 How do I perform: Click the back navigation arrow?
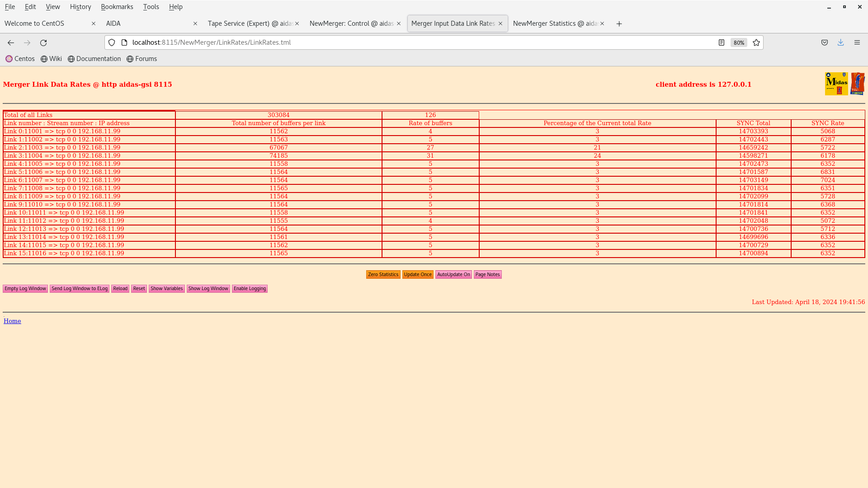11,42
